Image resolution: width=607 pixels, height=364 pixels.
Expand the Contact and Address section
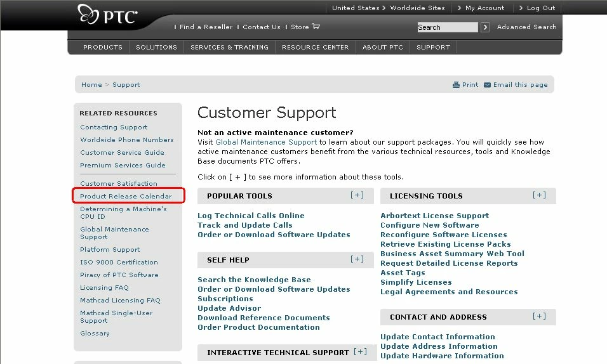[539, 316]
